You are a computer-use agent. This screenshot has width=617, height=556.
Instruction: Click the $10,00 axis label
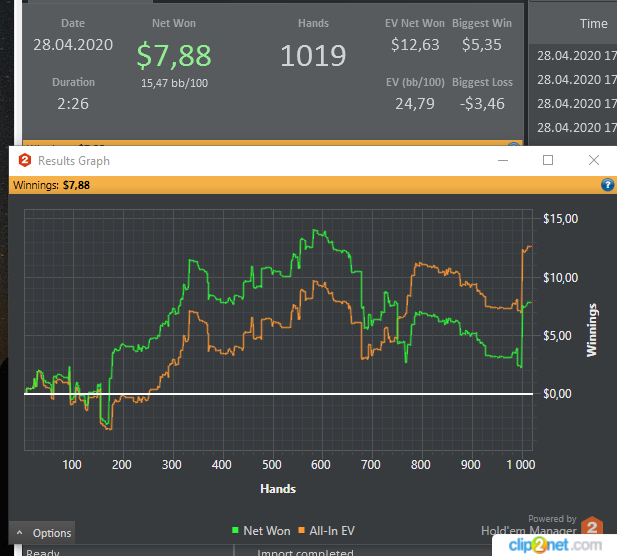click(560, 278)
